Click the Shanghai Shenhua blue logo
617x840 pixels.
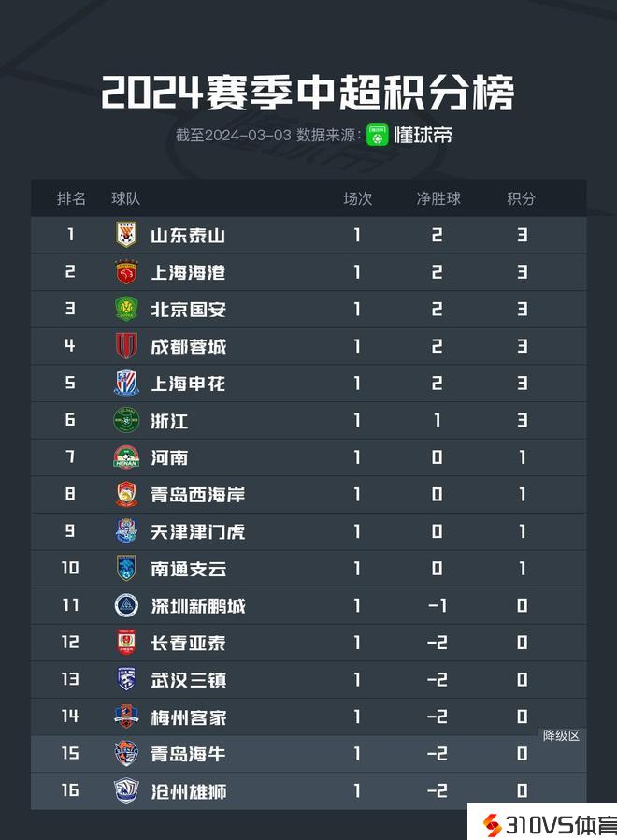[126, 384]
